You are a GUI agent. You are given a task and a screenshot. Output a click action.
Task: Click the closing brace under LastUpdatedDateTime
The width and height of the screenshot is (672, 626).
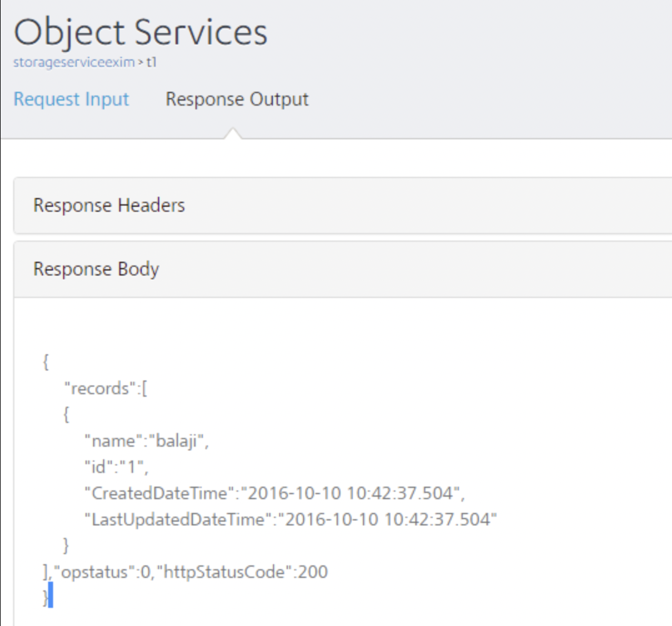(66, 545)
